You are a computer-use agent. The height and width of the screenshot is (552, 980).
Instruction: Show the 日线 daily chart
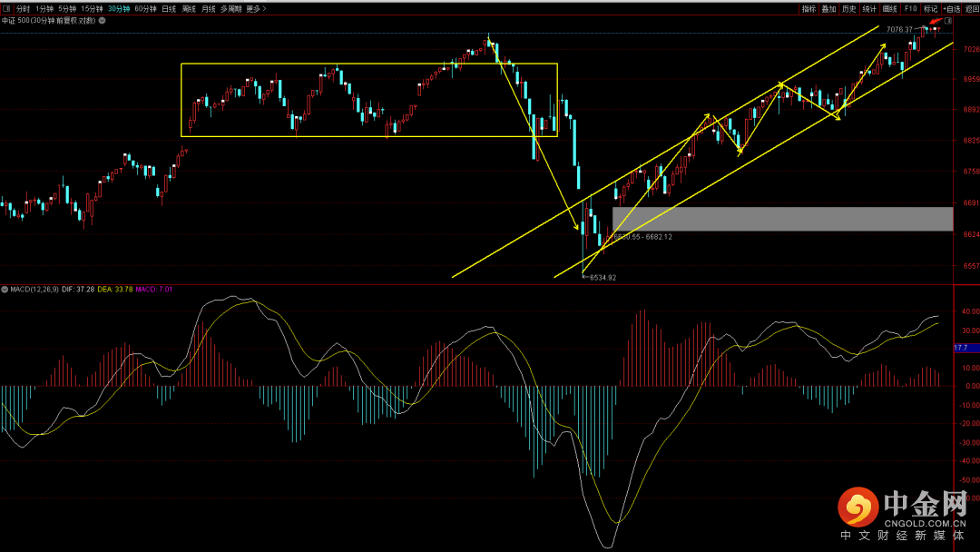tap(169, 8)
